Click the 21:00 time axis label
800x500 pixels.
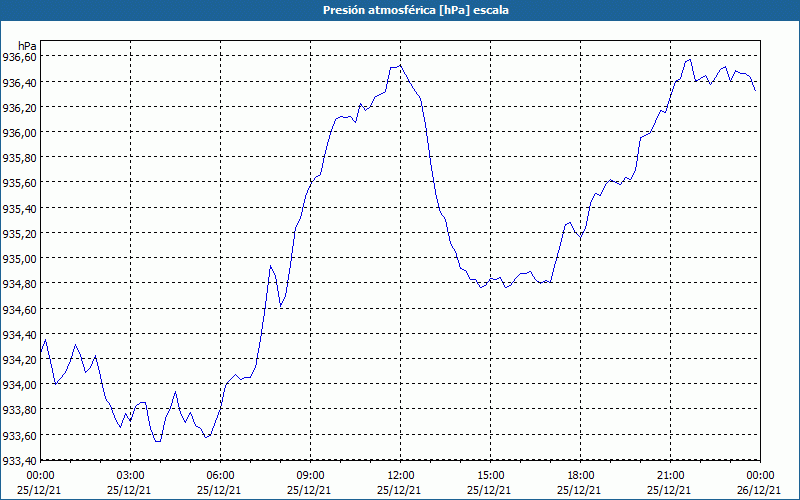point(670,476)
